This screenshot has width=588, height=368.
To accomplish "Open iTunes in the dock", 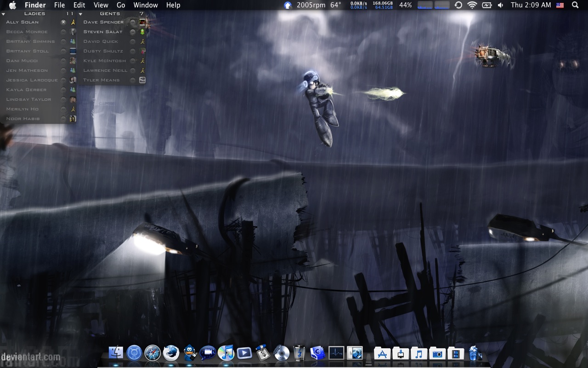I will coord(226,353).
